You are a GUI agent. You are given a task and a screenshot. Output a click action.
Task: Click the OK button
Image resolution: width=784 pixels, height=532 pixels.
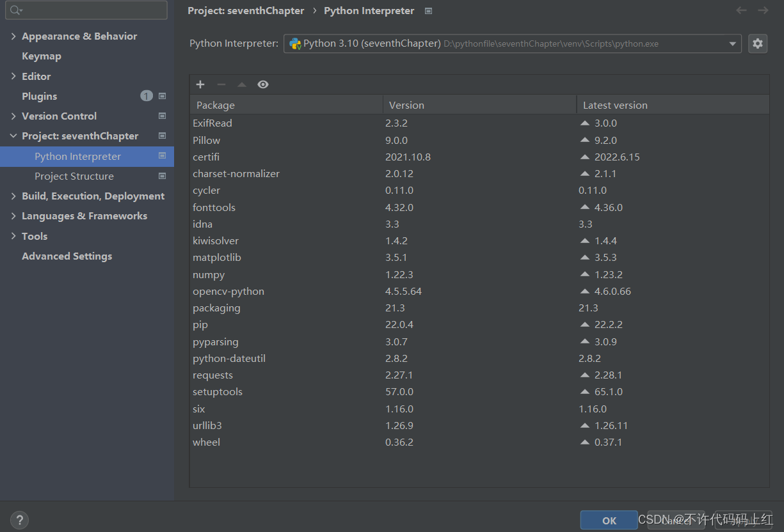(x=609, y=520)
